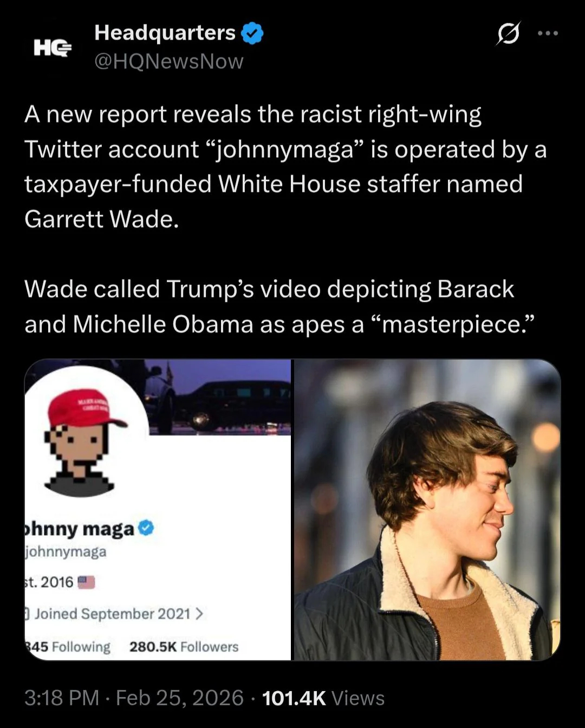This screenshot has width=585, height=728.
Task: Click the blue verified badge next to Headquarters
Action: point(252,33)
